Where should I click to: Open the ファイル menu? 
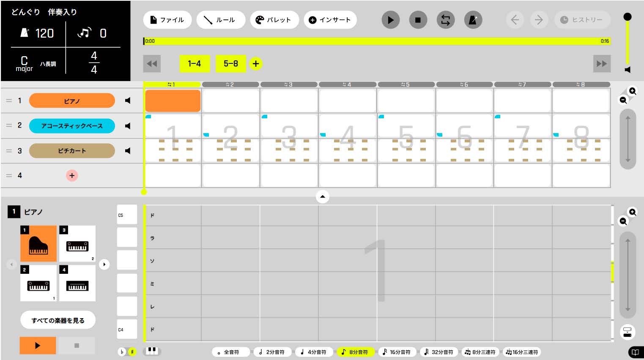(167, 20)
